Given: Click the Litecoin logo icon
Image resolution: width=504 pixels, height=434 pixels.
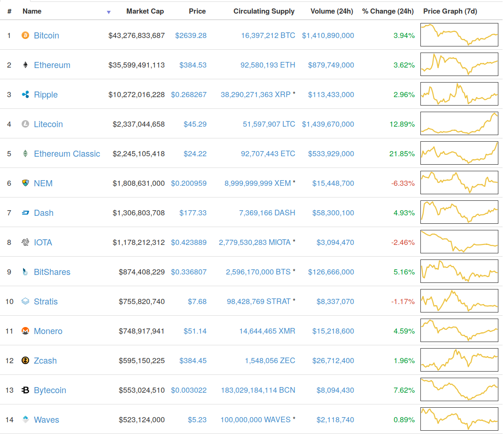Looking at the screenshot, I should [25, 124].
